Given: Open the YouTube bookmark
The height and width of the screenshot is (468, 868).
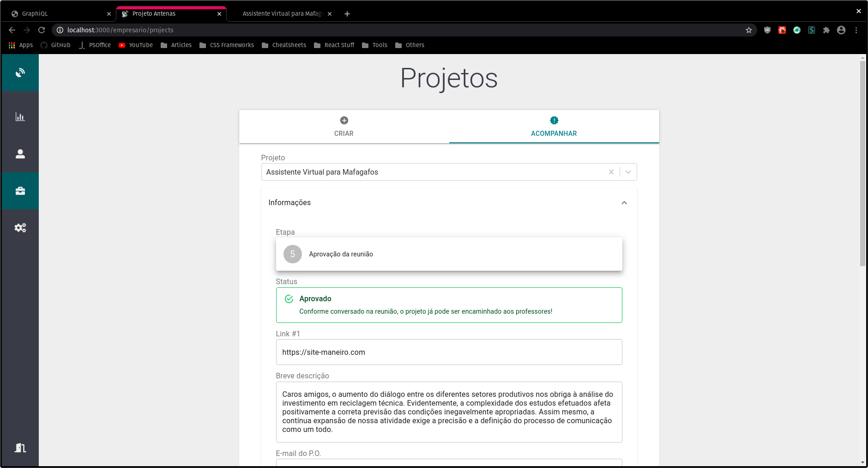Looking at the screenshot, I should [136, 45].
